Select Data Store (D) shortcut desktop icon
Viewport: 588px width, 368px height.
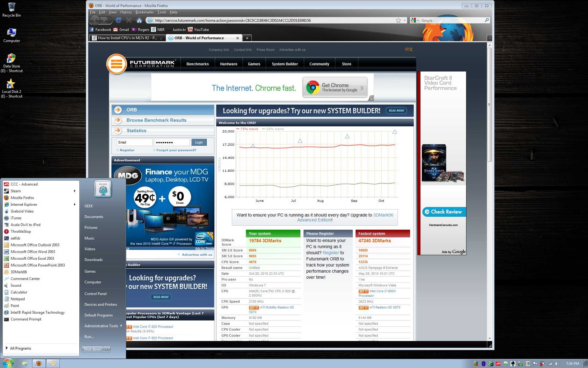[12, 63]
